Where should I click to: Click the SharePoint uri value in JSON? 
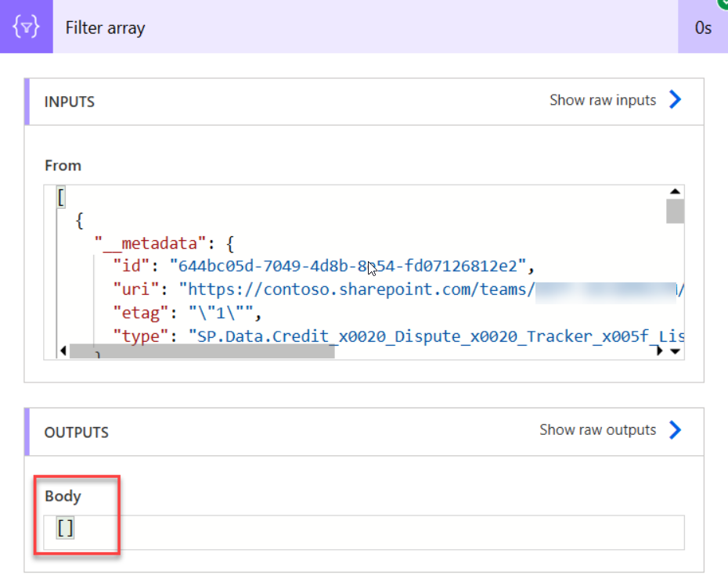pyautogui.click(x=431, y=289)
